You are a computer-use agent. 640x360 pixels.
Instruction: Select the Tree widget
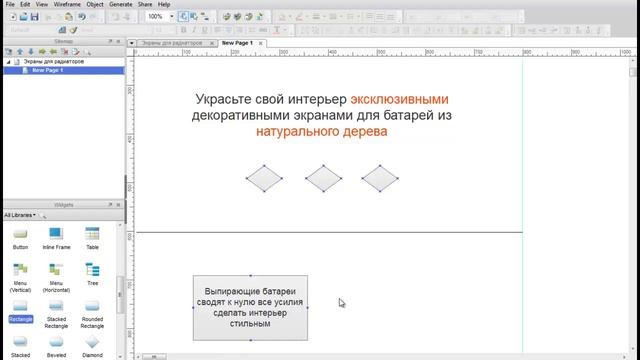pos(92,274)
